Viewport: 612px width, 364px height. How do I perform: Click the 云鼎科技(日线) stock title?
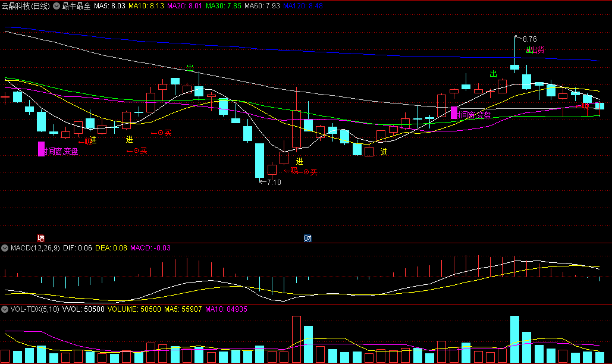(x=26, y=6)
